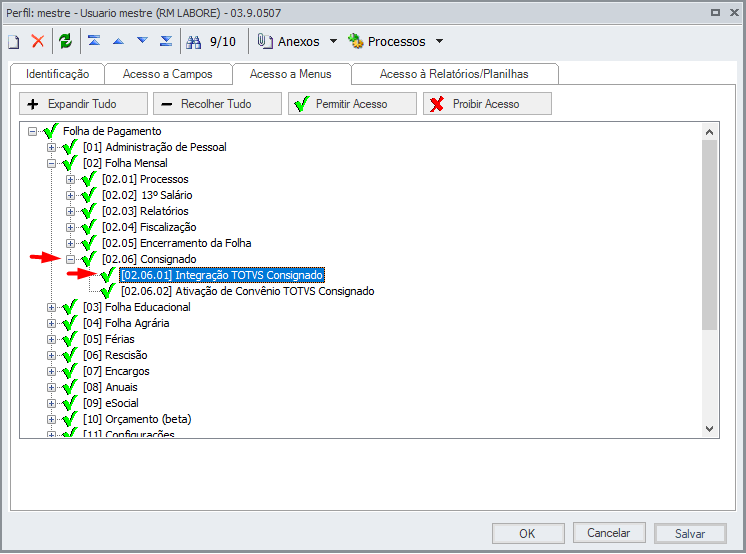Expand the [03] Folha Educacional node
Screen dimensions: 746x554
tap(51, 307)
